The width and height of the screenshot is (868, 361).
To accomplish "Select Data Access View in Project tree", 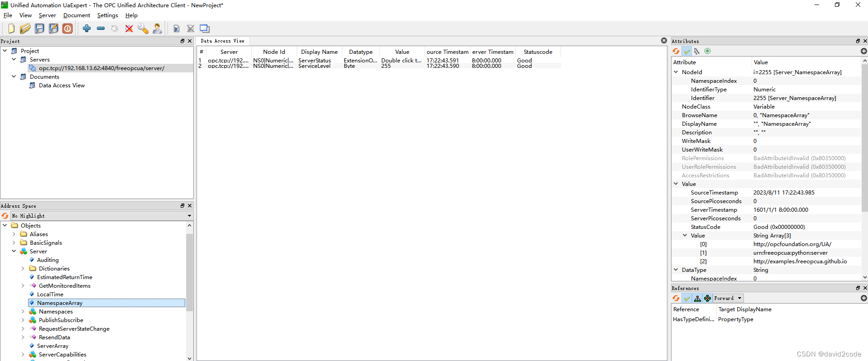I will 62,85.
